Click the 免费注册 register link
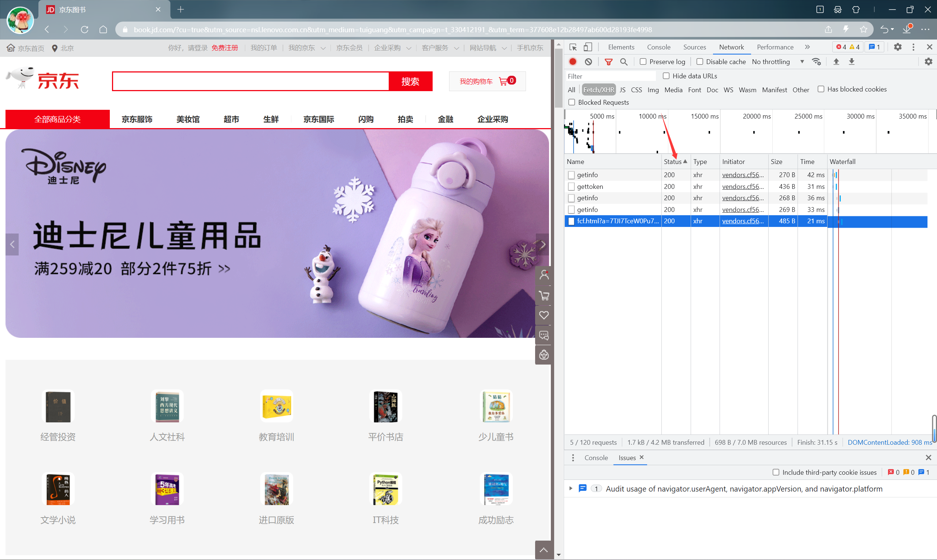Viewport: 937px width, 560px height. [x=224, y=48]
